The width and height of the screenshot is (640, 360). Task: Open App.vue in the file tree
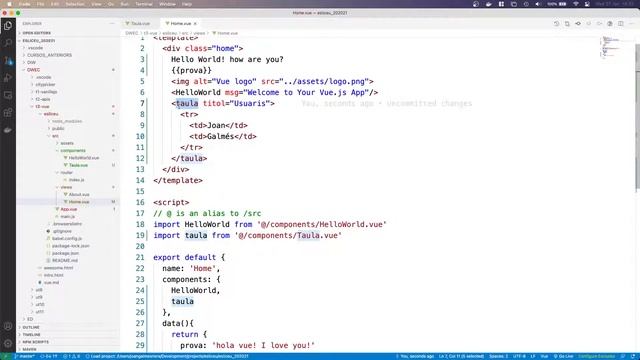coord(69,209)
